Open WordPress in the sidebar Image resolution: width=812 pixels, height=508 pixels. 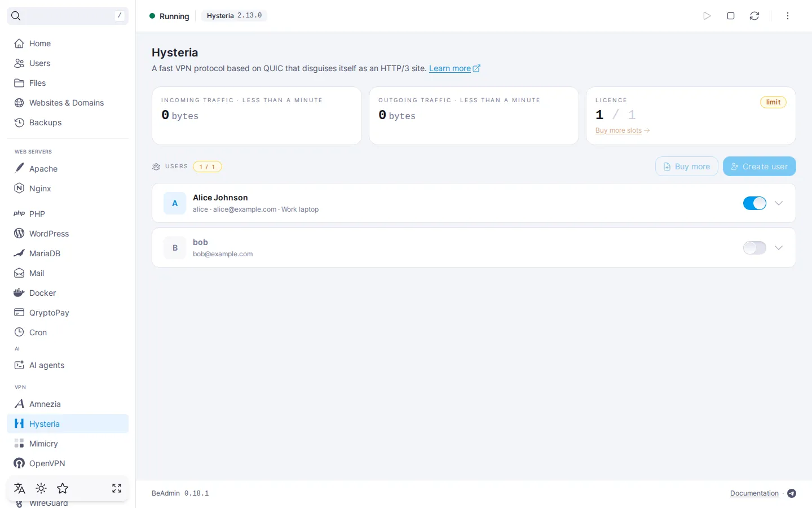[x=68, y=234]
